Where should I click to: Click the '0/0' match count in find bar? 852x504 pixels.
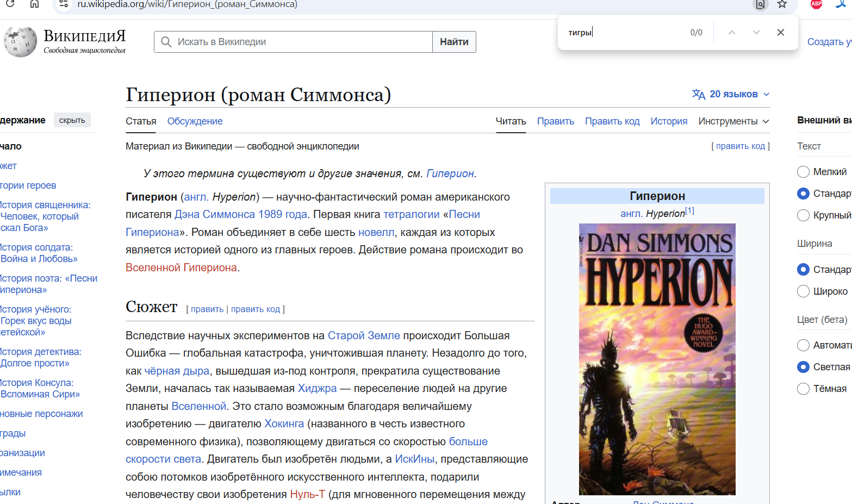[x=696, y=33]
